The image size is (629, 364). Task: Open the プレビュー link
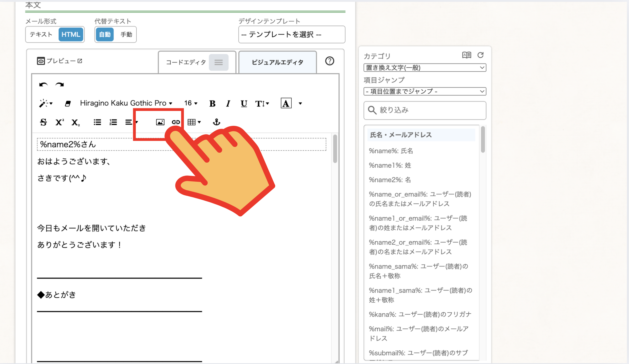click(x=60, y=61)
